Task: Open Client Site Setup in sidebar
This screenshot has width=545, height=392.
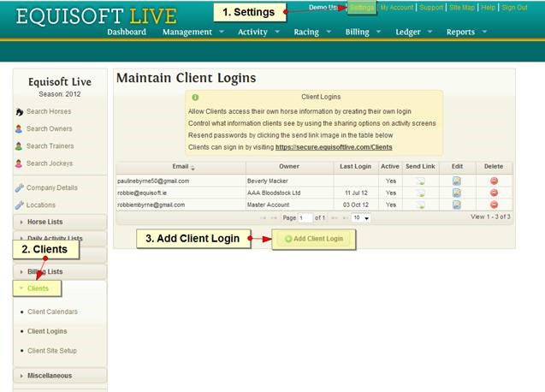Action: (52, 351)
